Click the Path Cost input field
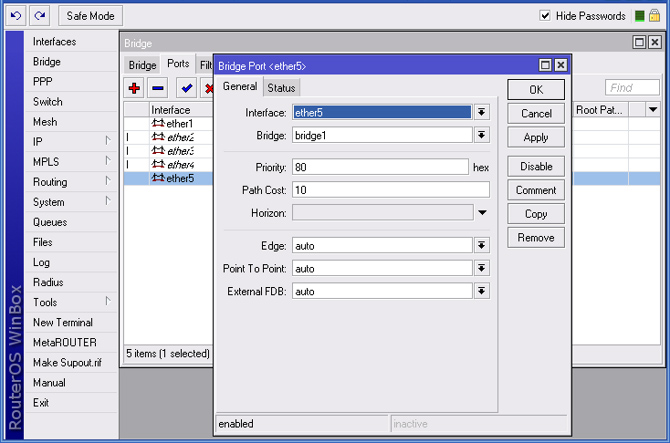This screenshot has height=443, width=670. click(x=391, y=190)
